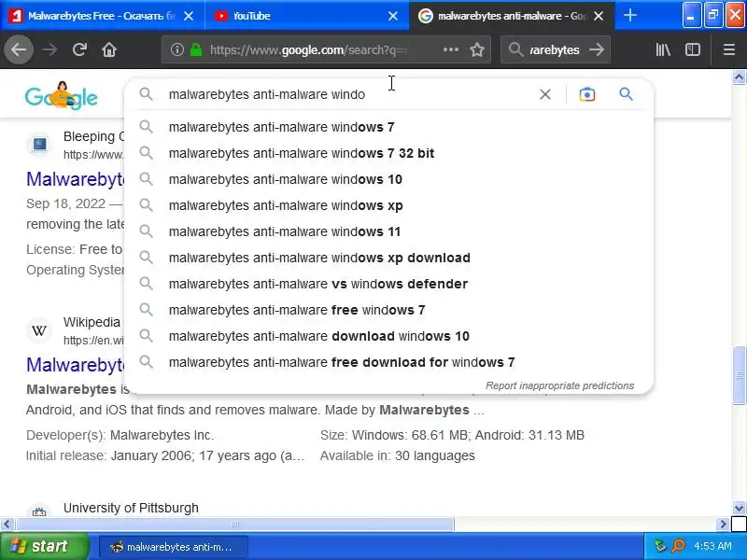Click the horizontal scrollbar right arrow

[723, 525]
